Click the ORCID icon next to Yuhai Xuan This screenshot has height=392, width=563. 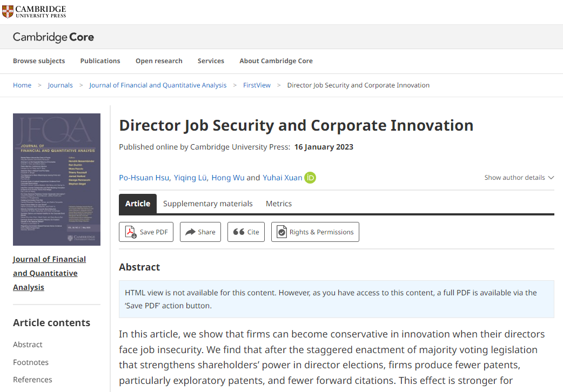310,178
